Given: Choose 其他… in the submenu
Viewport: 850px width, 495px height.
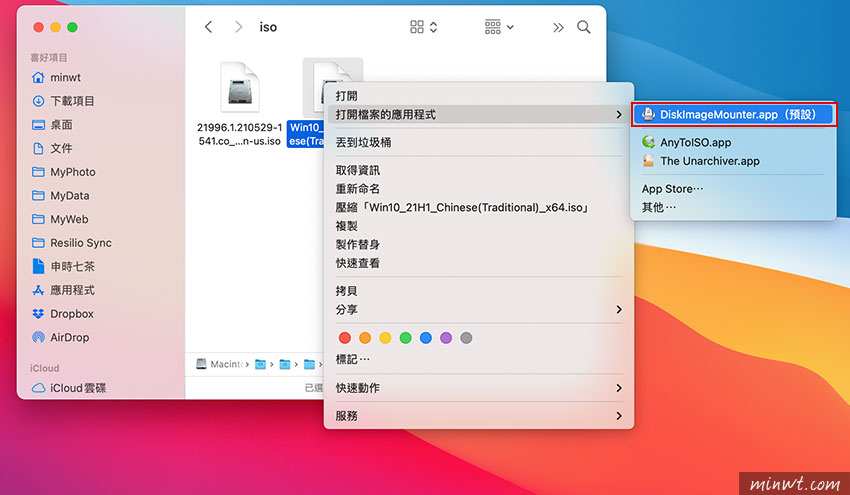Looking at the screenshot, I should pos(733,208).
